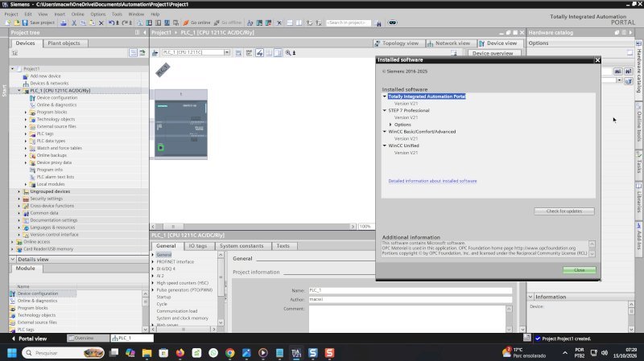
Task: Collapse the Details view section
Action: pyautogui.click(x=13, y=259)
